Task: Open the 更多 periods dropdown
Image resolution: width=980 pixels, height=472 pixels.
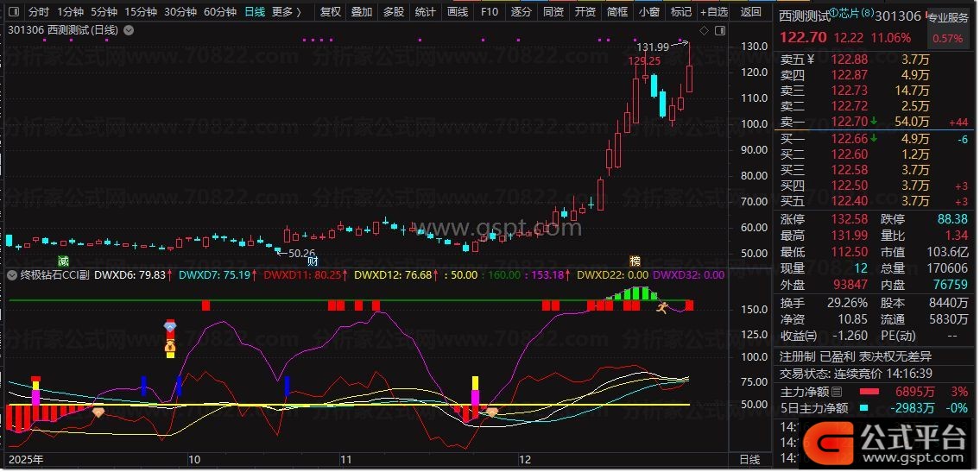Action: pos(286,12)
